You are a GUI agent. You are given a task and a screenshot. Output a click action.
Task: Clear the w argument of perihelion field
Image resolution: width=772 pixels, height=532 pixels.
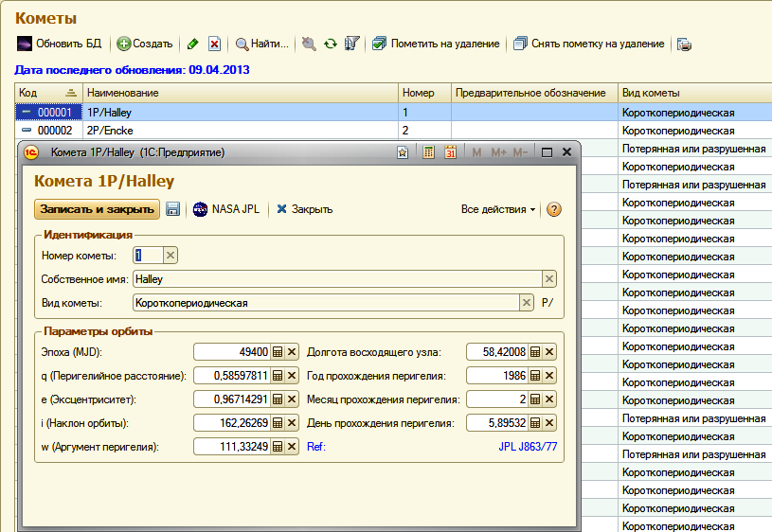click(x=292, y=447)
